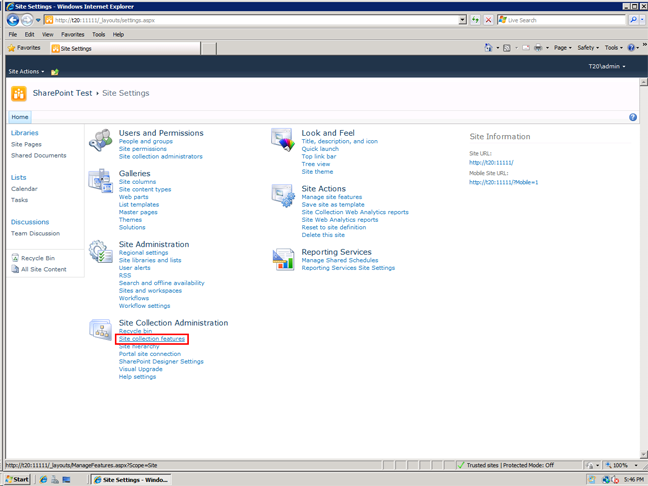Open the Site Actions dropdown menu
648x486 pixels.
point(26,71)
